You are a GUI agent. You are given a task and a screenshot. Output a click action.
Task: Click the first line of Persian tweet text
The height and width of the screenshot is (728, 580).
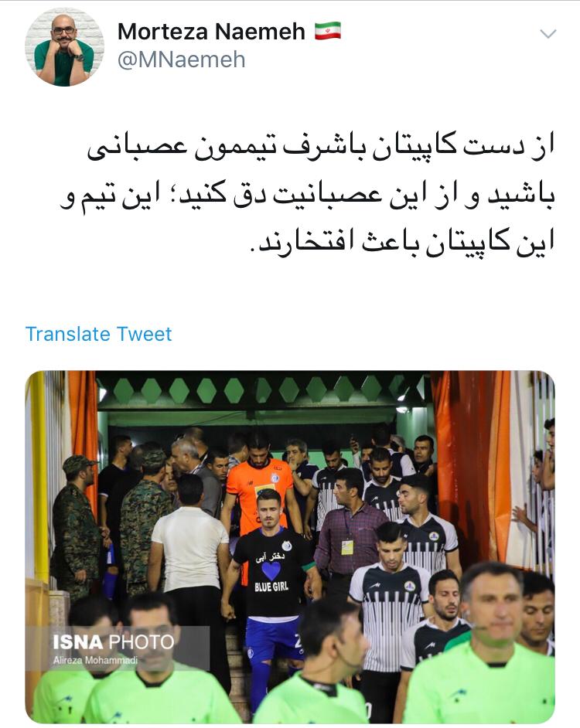(321, 145)
